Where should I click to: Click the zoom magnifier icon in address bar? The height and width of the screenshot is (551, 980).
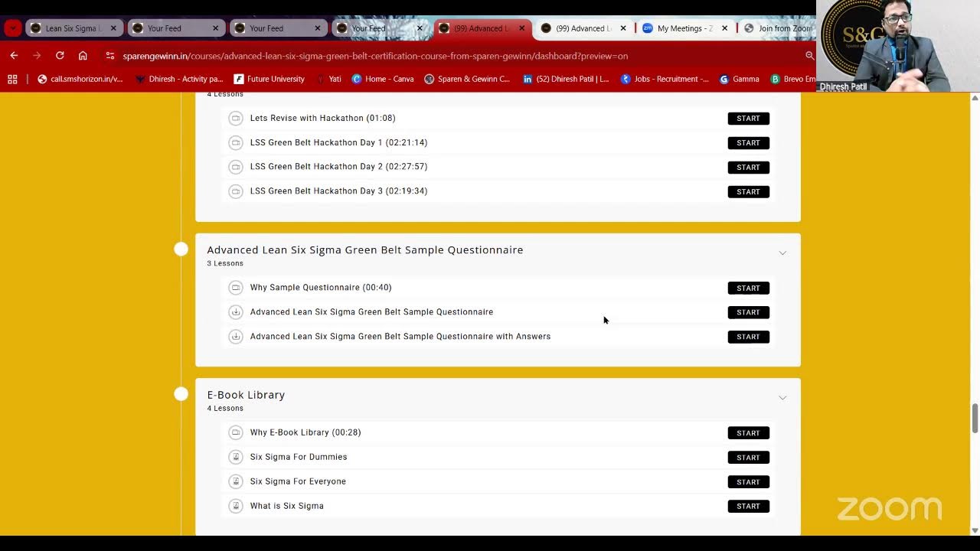[809, 55]
